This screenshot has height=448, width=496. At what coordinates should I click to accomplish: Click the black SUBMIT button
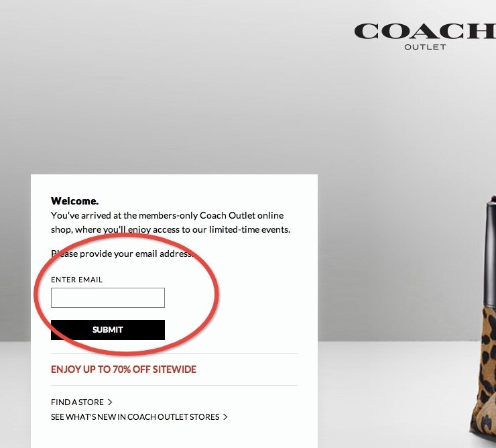pyautogui.click(x=108, y=330)
